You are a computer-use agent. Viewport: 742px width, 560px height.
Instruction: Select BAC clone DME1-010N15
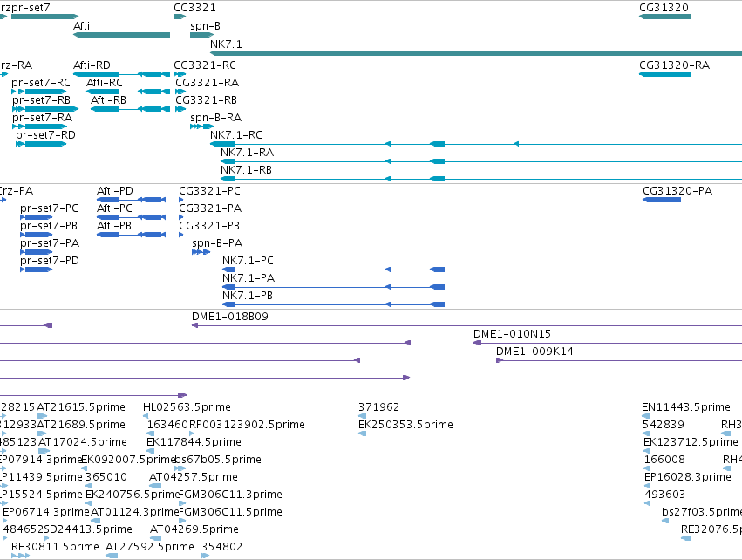608,343
